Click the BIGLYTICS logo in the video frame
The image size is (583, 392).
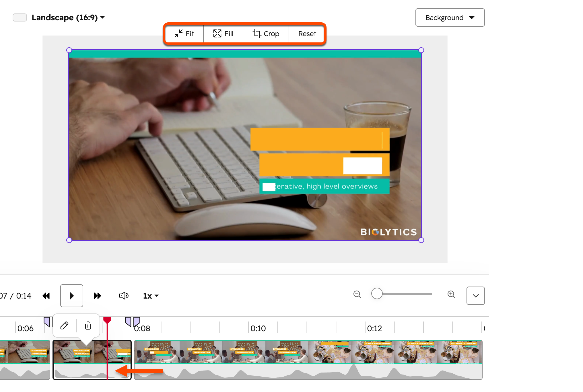(x=388, y=232)
